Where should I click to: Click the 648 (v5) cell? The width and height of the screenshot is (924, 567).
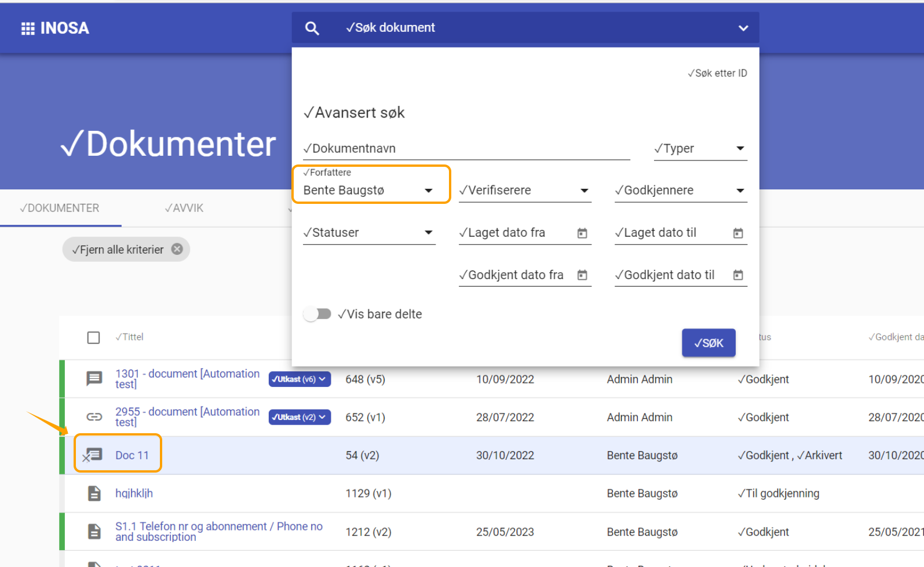[365, 379]
